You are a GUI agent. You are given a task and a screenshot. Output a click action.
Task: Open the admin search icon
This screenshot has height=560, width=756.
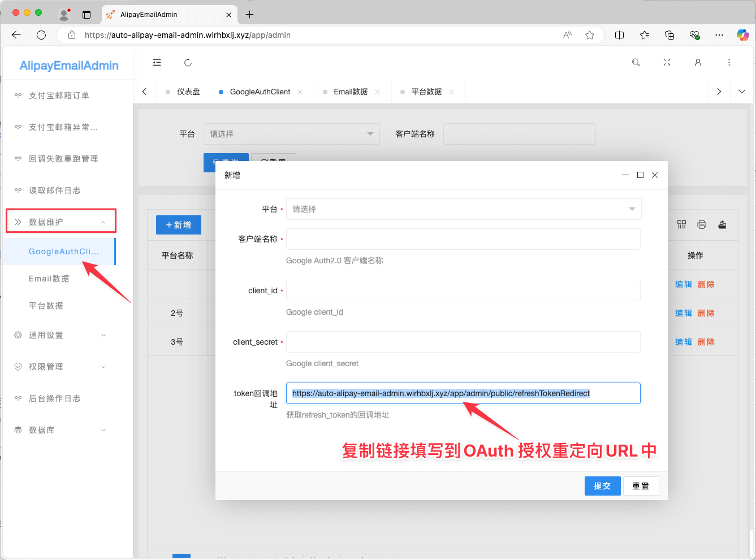coord(636,63)
